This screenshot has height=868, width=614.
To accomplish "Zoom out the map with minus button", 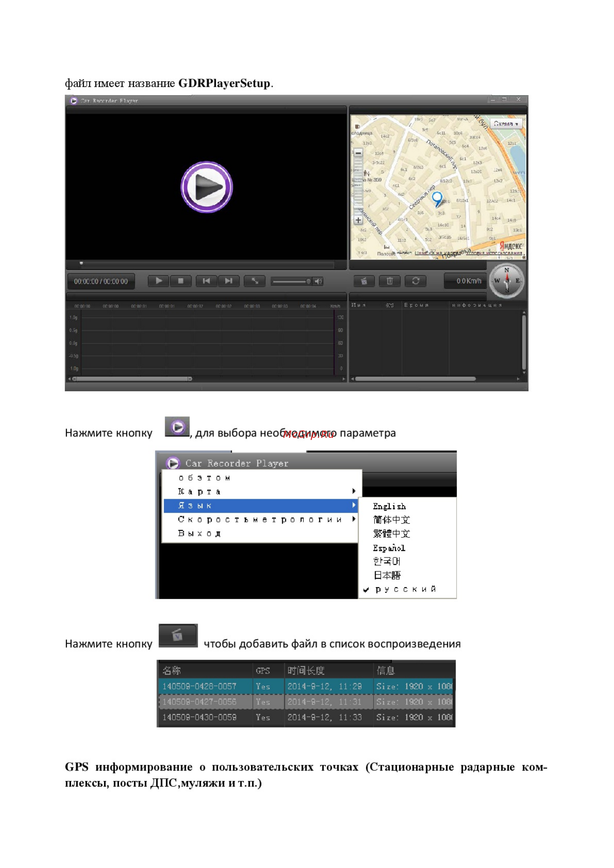I will (358, 153).
